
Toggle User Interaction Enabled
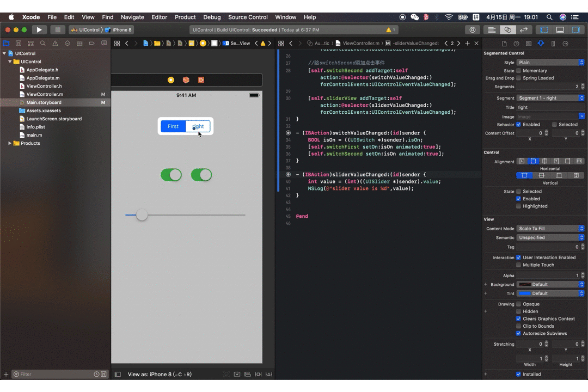point(519,258)
